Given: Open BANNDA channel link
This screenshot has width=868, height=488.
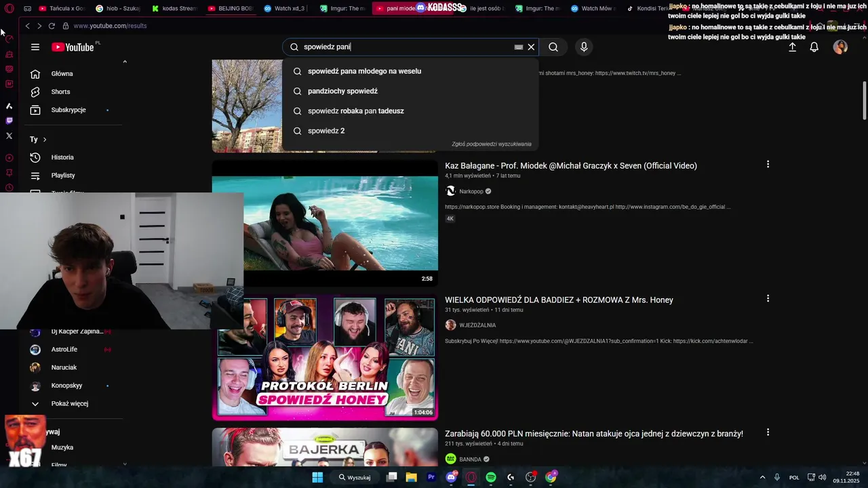Looking at the screenshot, I should tap(470, 459).
